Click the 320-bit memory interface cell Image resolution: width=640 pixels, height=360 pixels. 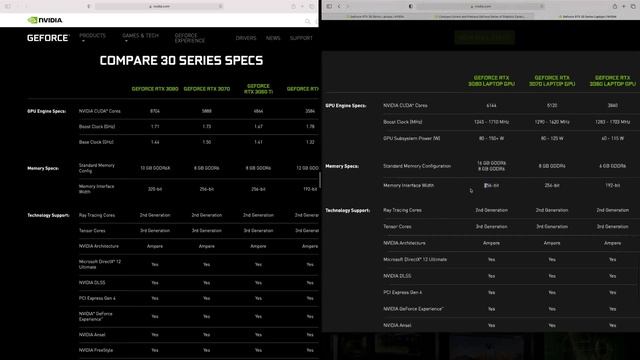[155, 189]
